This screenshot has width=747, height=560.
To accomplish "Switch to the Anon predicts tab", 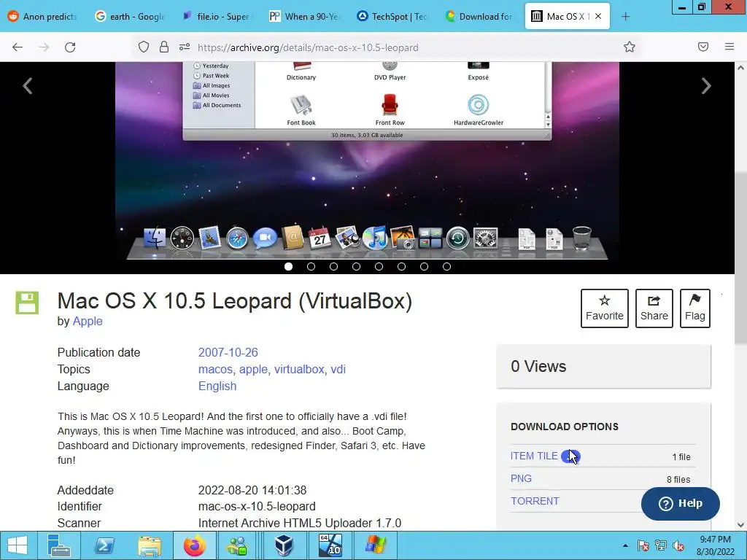I will point(42,16).
